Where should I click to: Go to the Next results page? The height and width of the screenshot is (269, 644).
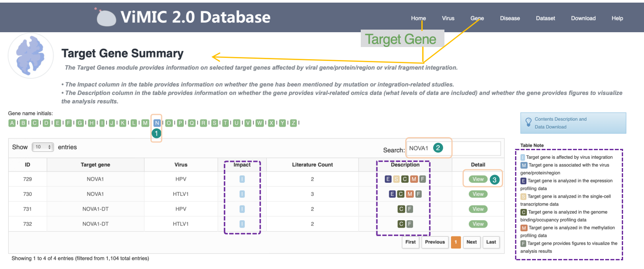click(x=471, y=242)
